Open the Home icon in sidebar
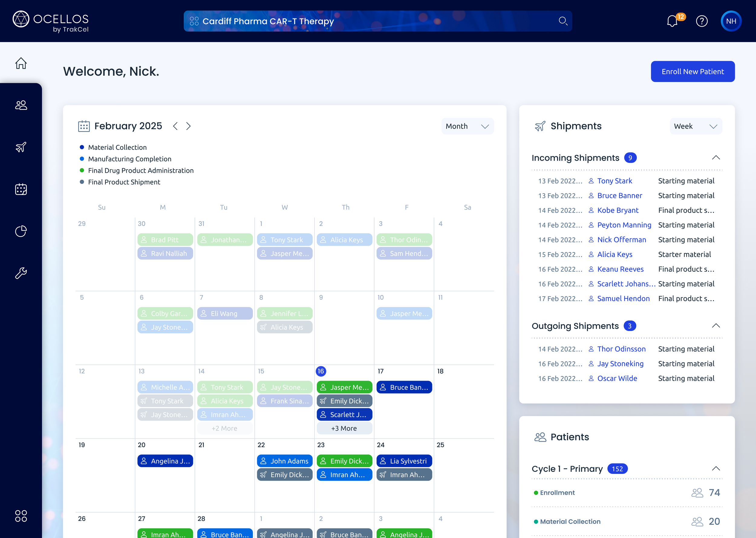 pos(21,63)
